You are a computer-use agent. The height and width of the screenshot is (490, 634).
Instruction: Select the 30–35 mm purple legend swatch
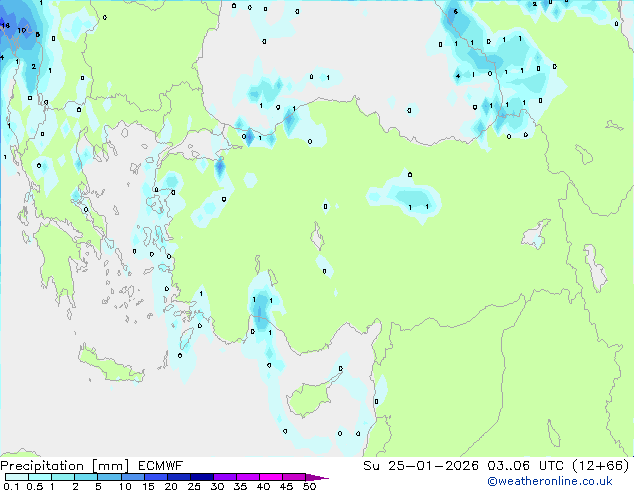(225, 477)
